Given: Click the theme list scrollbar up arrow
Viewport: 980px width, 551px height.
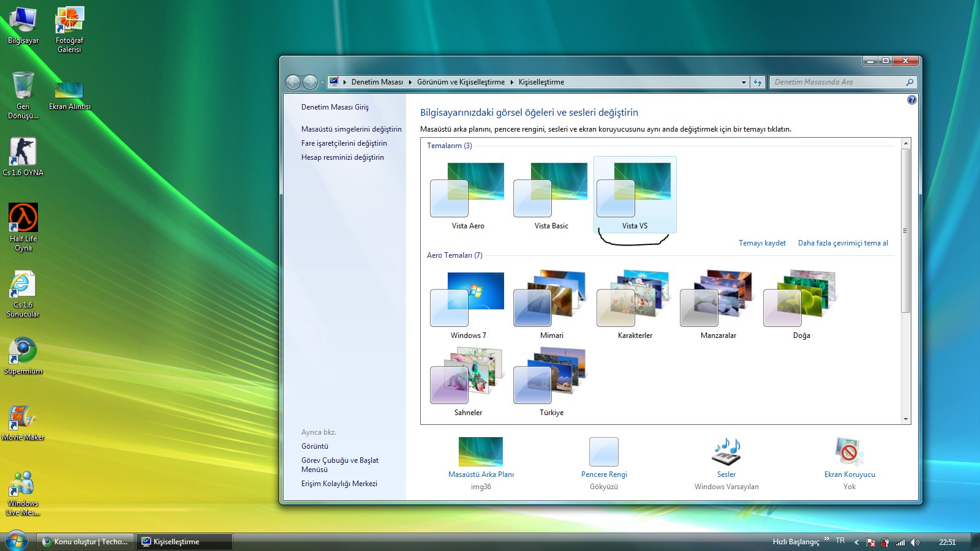Looking at the screenshot, I should tap(906, 143).
